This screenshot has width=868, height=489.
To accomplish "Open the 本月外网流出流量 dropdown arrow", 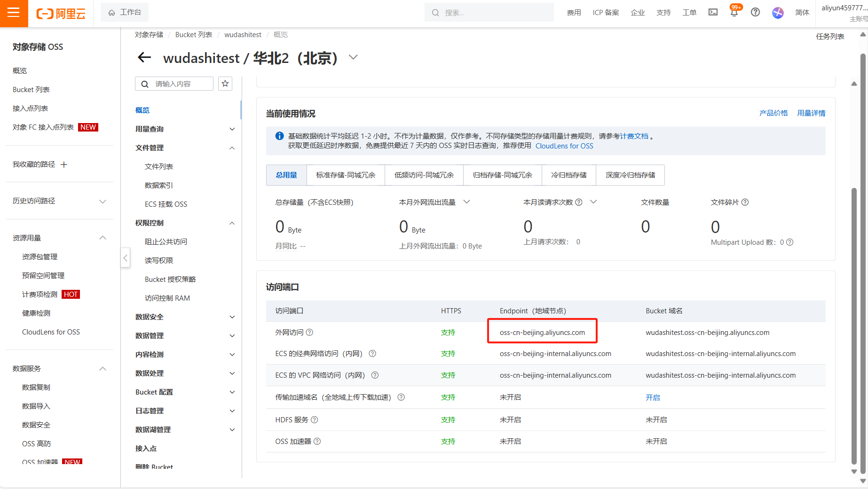I will 466,202.
